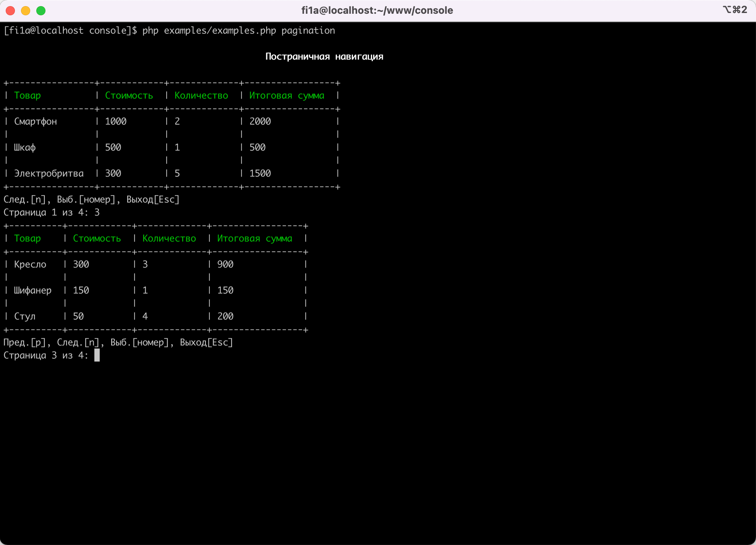This screenshot has width=756, height=545.
Task: Click the heading 'Постраничная навигация'
Action: pyautogui.click(x=324, y=57)
